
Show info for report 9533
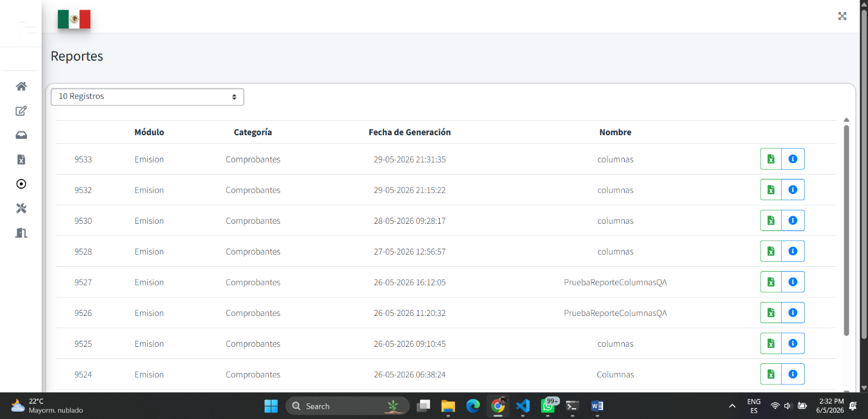(x=793, y=159)
